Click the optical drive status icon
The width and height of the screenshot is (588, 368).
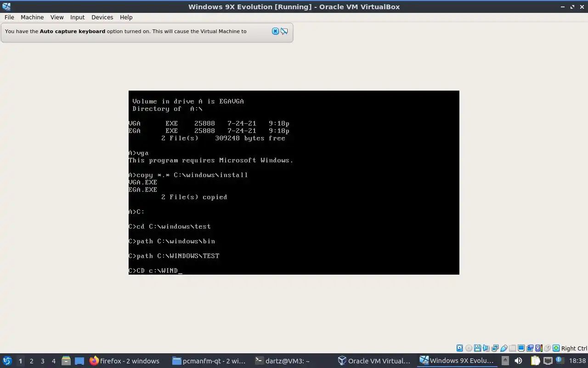click(469, 348)
